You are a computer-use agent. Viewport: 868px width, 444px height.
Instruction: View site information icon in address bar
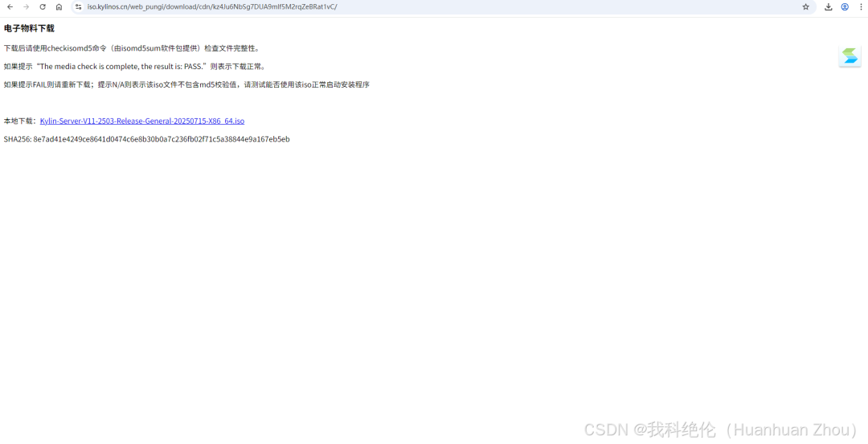pyautogui.click(x=78, y=6)
